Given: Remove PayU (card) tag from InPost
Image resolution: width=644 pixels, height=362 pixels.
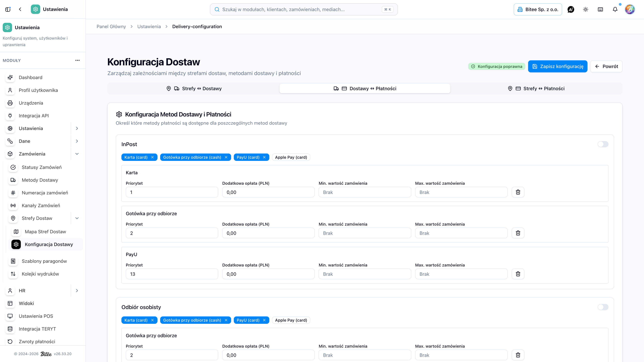Looking at the screenshot, I should click(x=264, y=157).
